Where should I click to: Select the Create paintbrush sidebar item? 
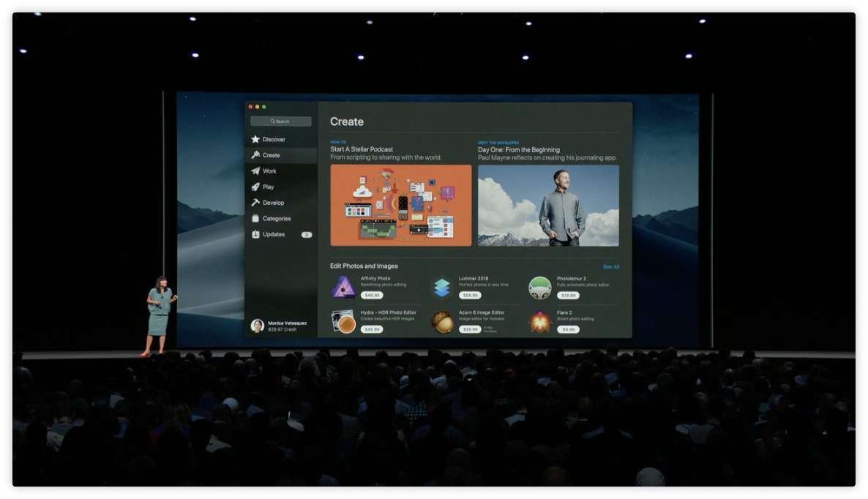[280, 155]
